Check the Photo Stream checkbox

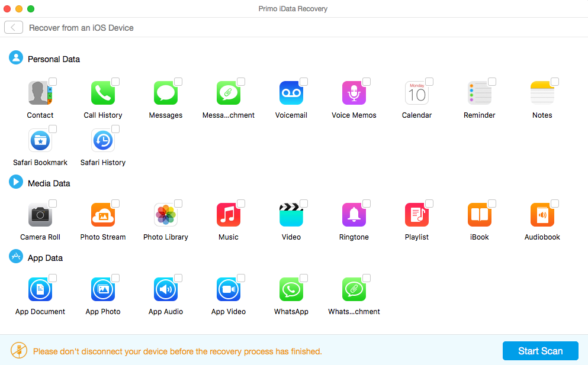pos(115,204)
